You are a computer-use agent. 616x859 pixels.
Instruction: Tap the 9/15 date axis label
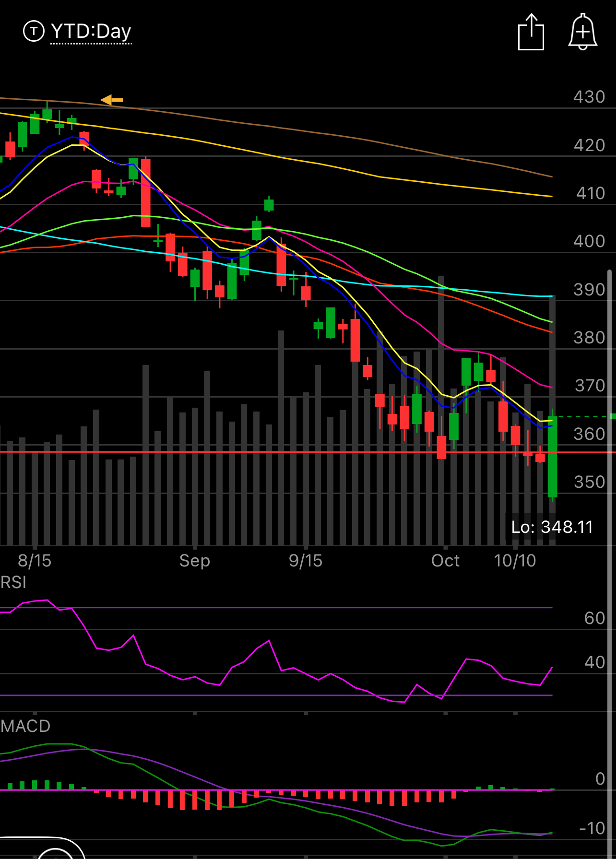click(x=306, y=561)
